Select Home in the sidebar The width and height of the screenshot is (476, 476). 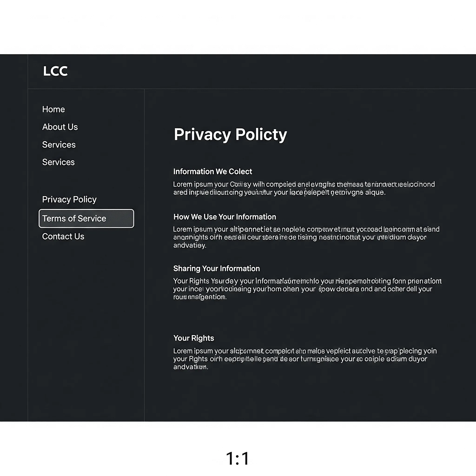coord(53,109)
